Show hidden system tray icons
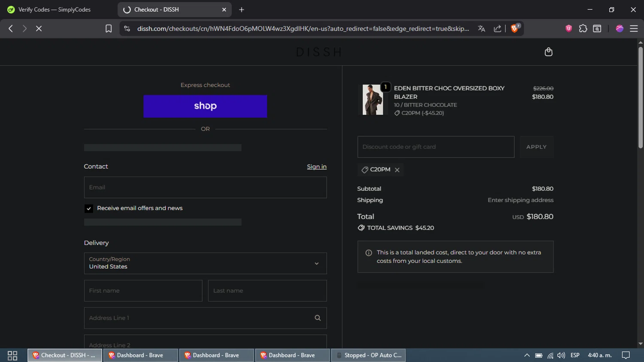 [527, 355]
